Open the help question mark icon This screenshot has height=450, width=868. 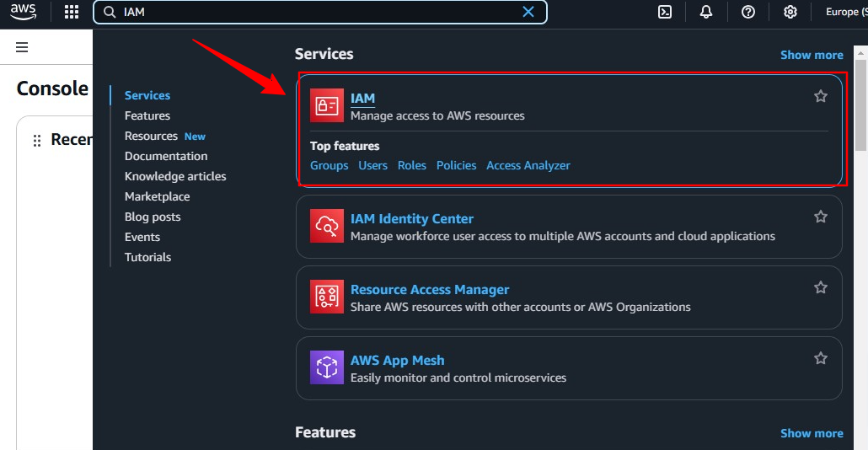coord(748,12)
